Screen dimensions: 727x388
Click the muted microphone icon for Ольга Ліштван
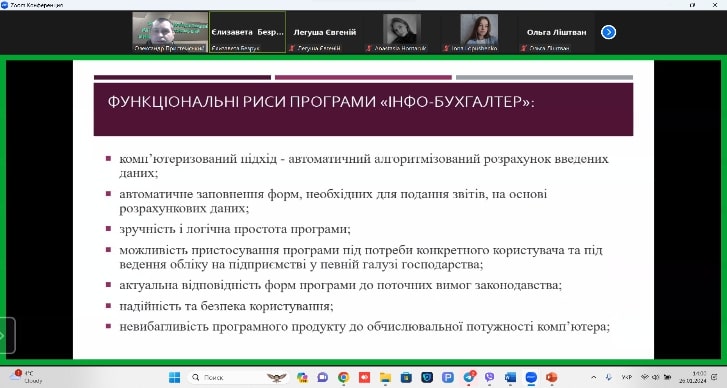pyautogui.click(x=523, y=48)
